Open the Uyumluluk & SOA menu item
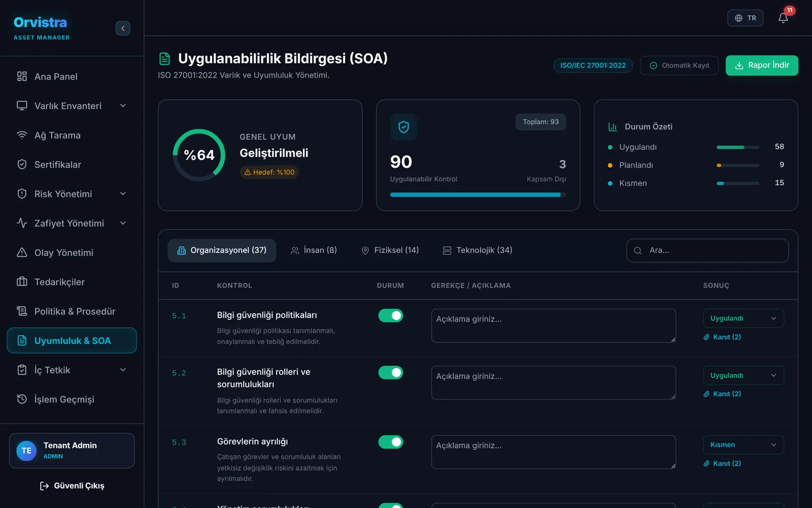Image resolution: width=812 pixels, height=508 pixels. [72, 340]
